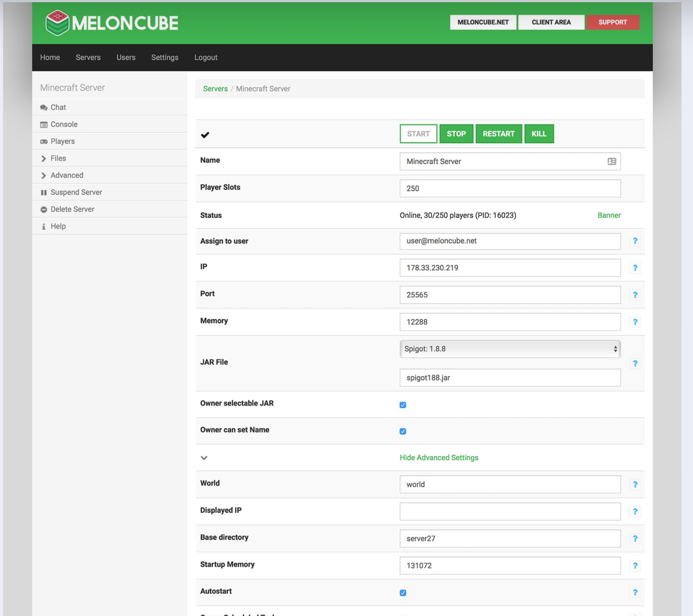The width and height of the screenshot is (693, 616).
Task: Click the Assign to user field
Action: [510, 241]
